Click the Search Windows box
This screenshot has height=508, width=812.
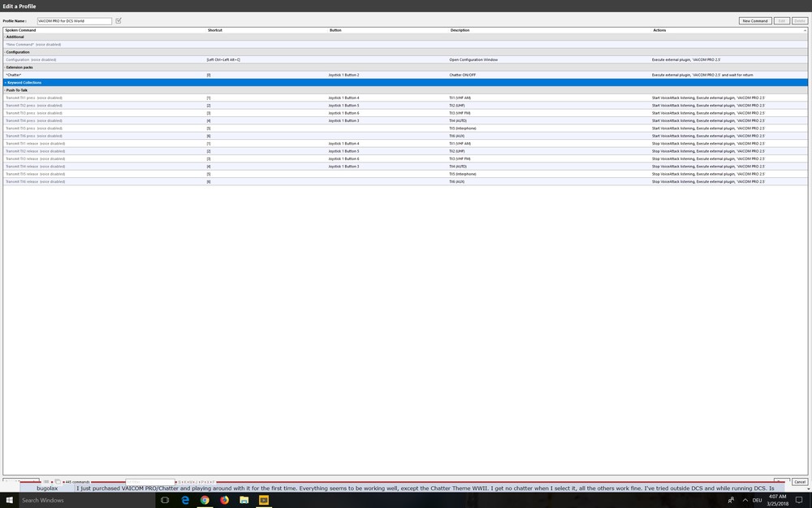click(87, 500)
